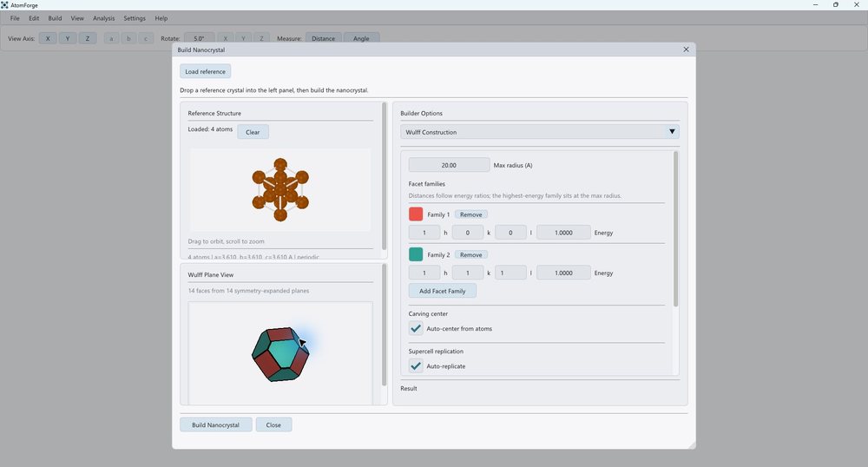The image size is (868, 467).
Task: Click the Max radius field
Action: [x=449, y=165]
